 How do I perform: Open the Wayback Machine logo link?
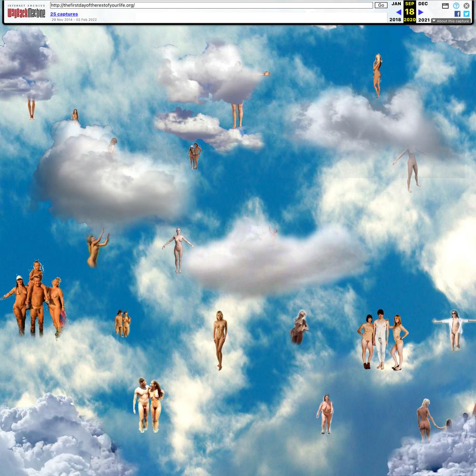coord(26,12)
